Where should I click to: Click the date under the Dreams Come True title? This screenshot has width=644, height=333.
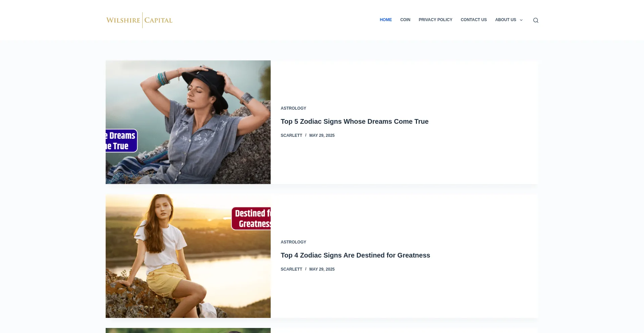tap(322, 135)
